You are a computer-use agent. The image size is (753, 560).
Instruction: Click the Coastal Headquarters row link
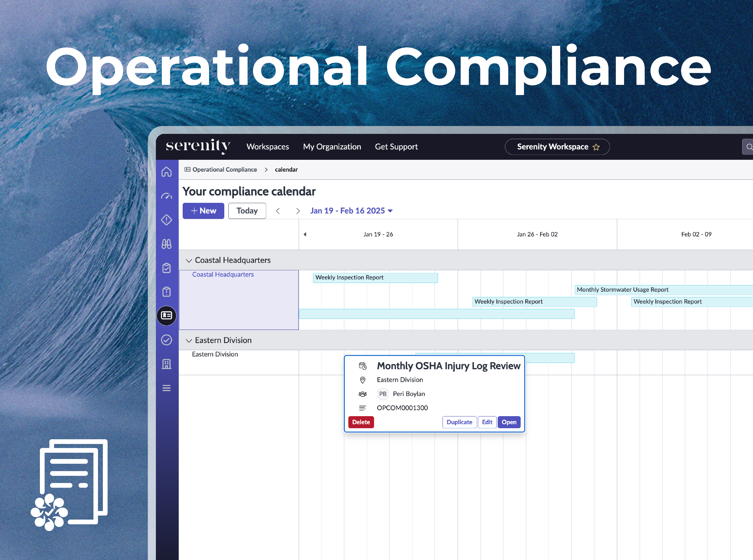coord(223,275)
